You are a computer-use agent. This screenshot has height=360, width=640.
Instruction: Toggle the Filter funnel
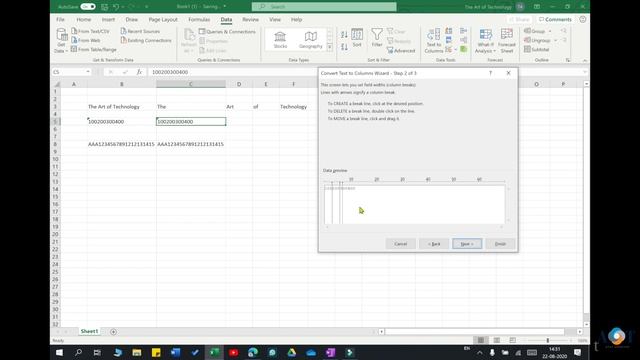tap(377, 38)
